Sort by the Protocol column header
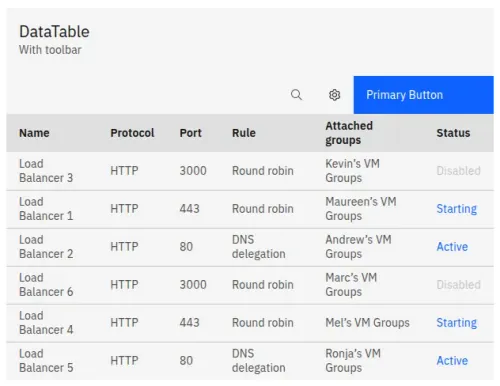500x386 pixels. coord(132,133)
